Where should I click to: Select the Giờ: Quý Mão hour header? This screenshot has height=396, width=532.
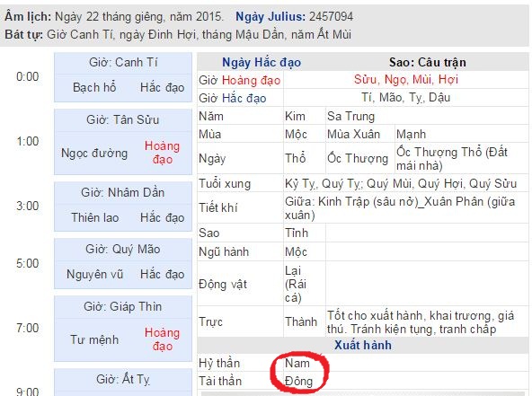(123, 250)
